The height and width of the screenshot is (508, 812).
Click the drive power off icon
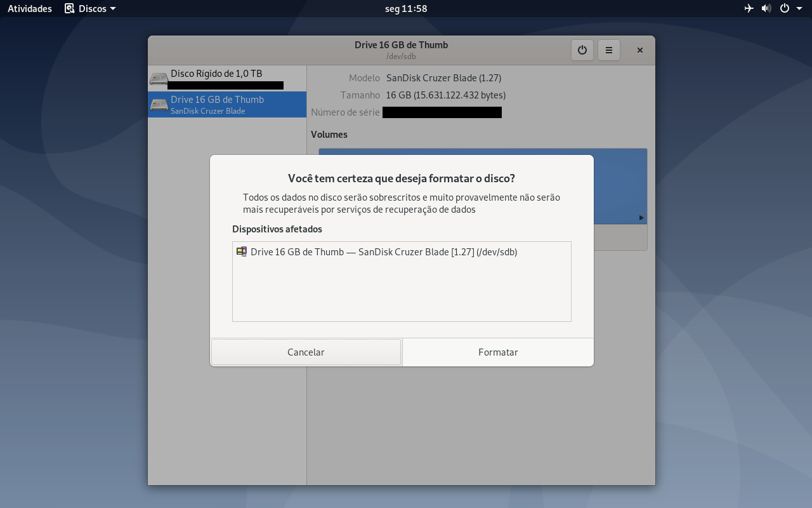[x=582, y=50]
